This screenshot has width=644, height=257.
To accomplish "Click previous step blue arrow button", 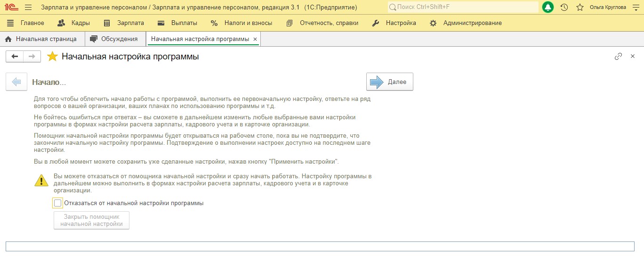I will point(16,82).
